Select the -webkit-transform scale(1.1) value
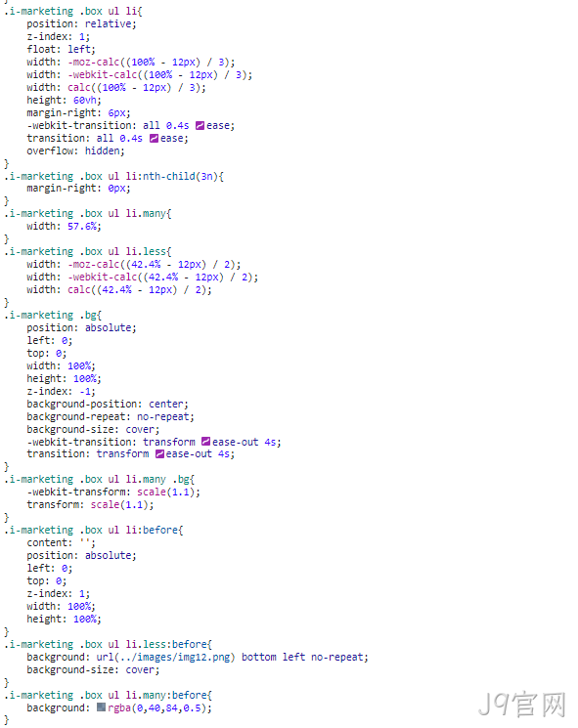This screenshot has width=578, height=728. pyautogui.click(x=166, y=492)
